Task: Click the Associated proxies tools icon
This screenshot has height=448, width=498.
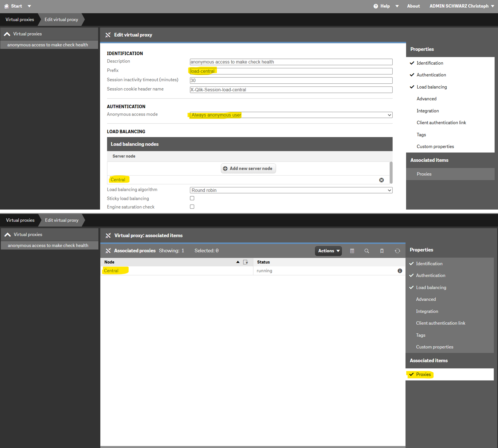Action: 108,251
